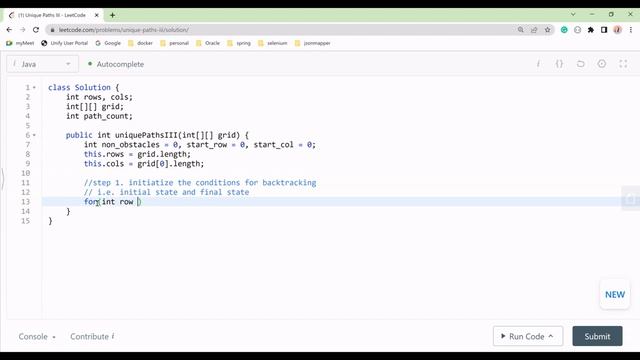Click the side feedback tab at right edge
The height and width of the screenshot is (360, 640).
pyautogui.click(x=631, y=199)
